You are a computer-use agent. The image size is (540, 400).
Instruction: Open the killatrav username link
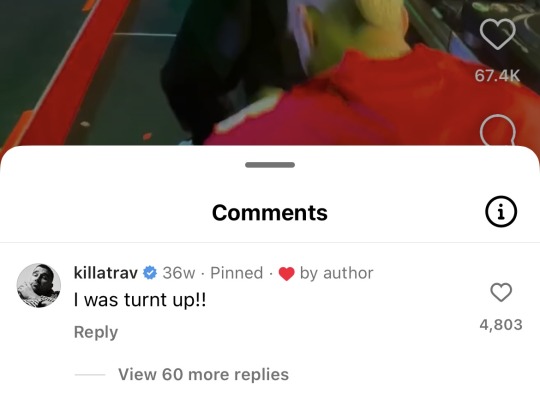pos(106,273)
